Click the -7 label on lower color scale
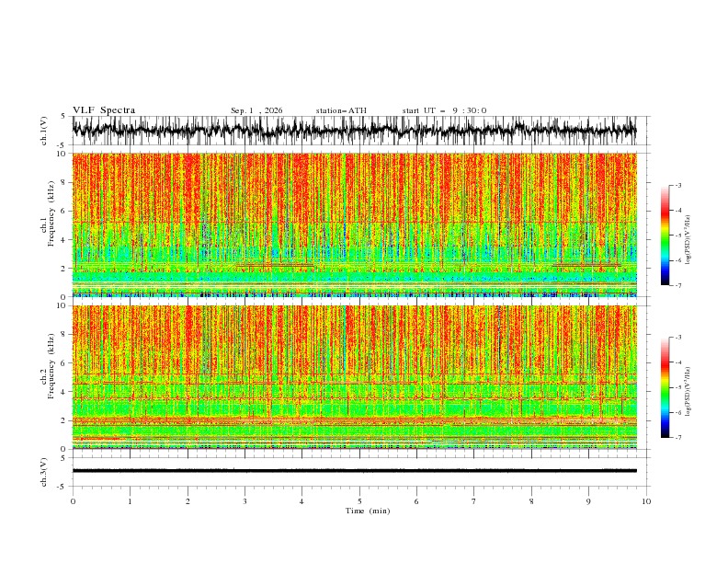The image size is (728, 563). (677, 438)
